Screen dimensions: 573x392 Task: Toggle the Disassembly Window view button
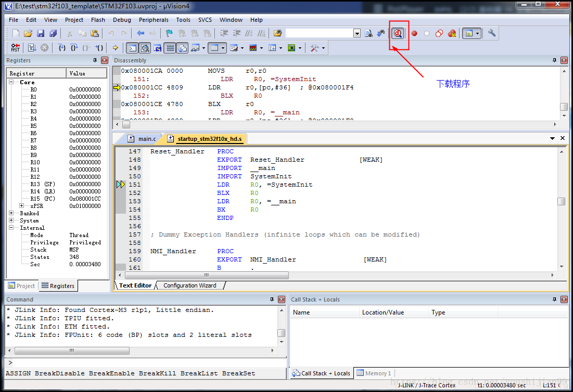pos(145,48)
